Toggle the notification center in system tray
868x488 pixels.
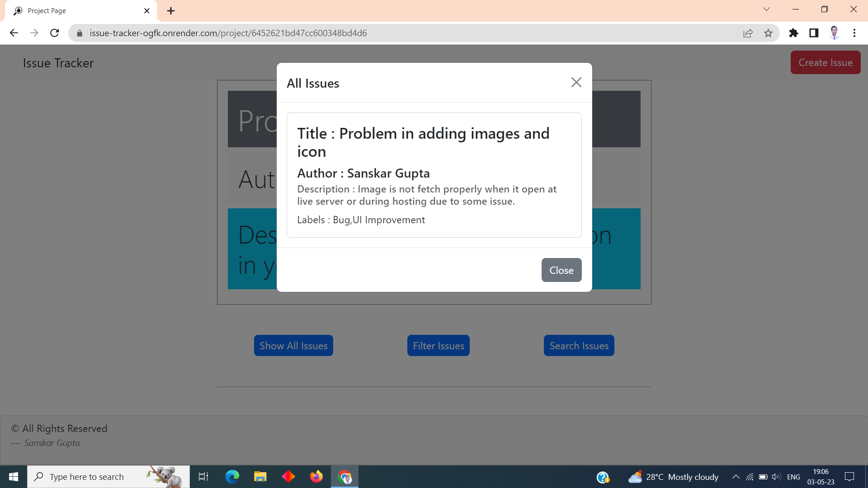tap(849, 477)
